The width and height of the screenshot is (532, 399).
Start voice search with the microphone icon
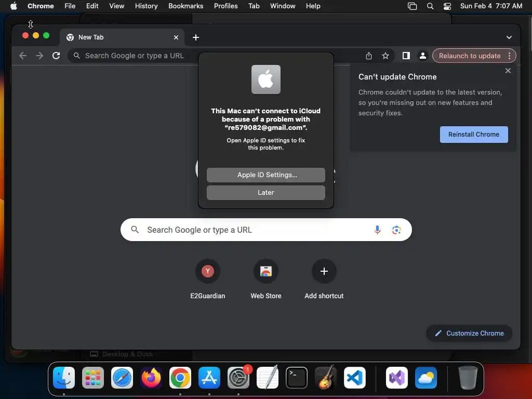377,230
